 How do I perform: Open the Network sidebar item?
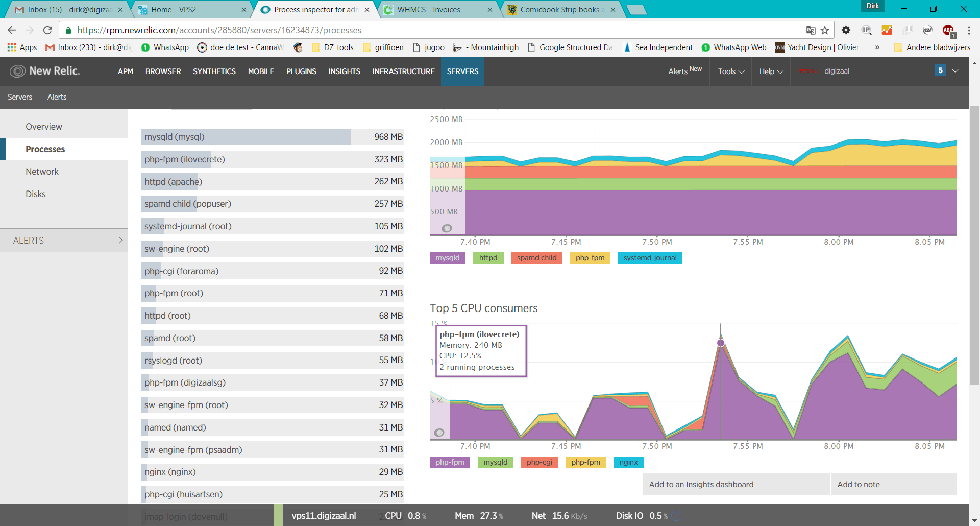42,172
